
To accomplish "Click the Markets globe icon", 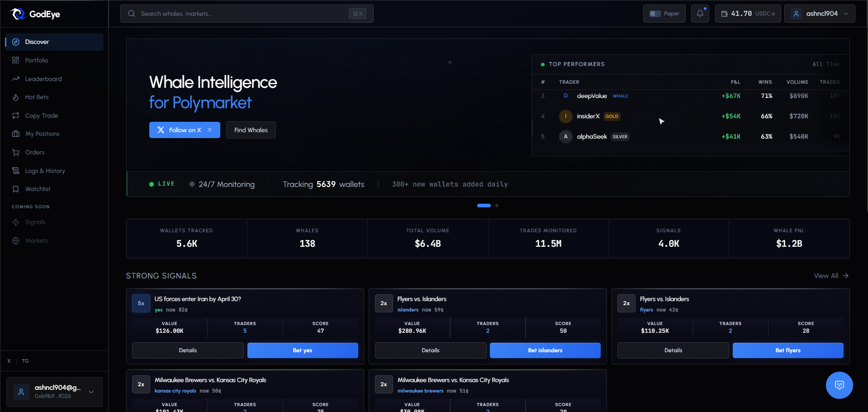I will click(x=16, y=240).
